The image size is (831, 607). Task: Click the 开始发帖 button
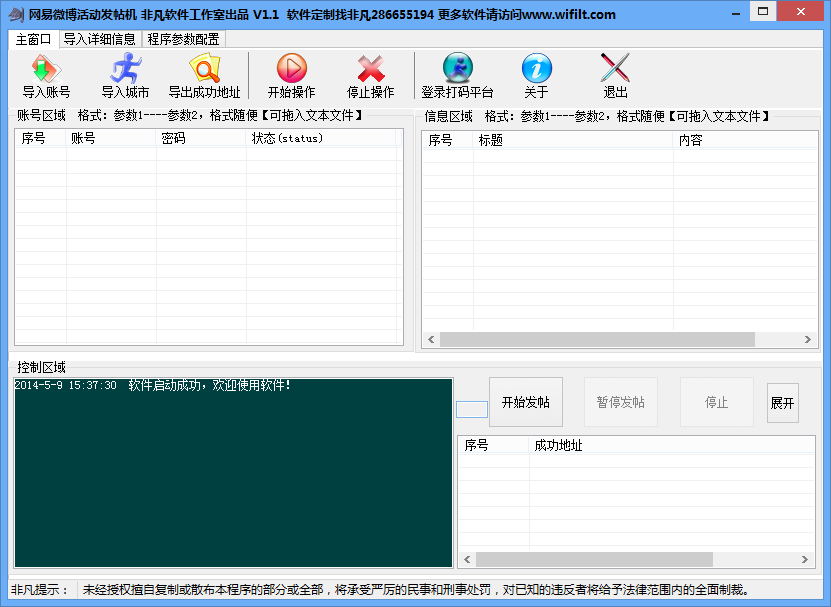click(526, 402)
